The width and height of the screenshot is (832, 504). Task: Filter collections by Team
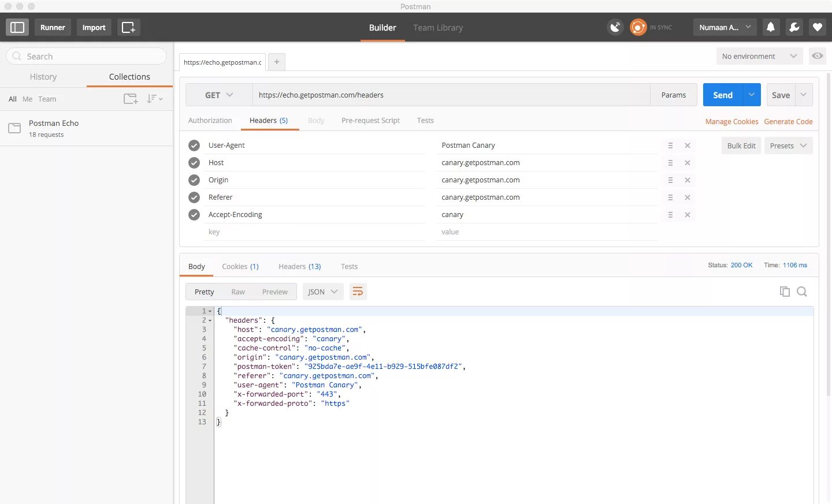click(47, 99)
